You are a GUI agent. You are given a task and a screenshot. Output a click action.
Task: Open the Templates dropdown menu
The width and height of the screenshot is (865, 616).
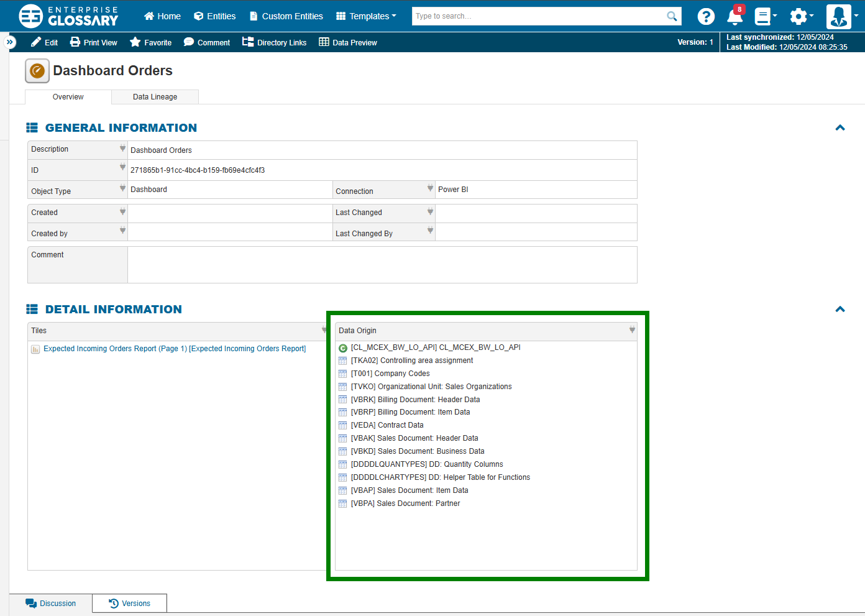[x=366, y=16]
